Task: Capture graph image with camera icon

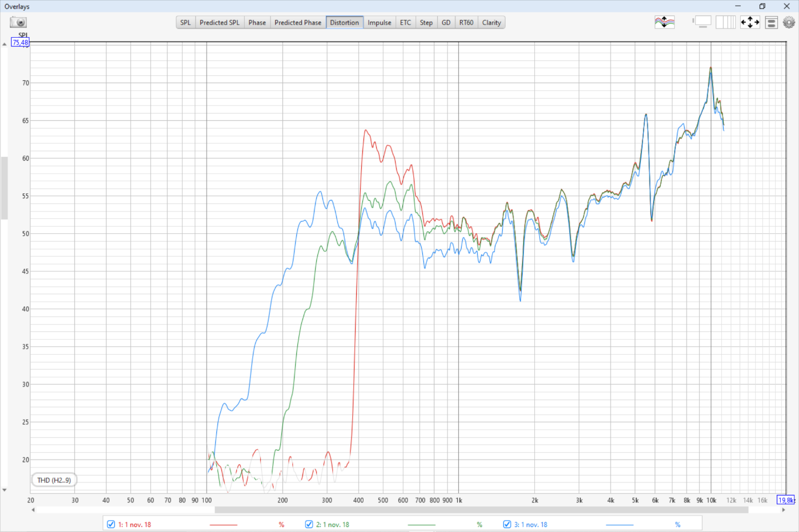Action: point(18,22)
